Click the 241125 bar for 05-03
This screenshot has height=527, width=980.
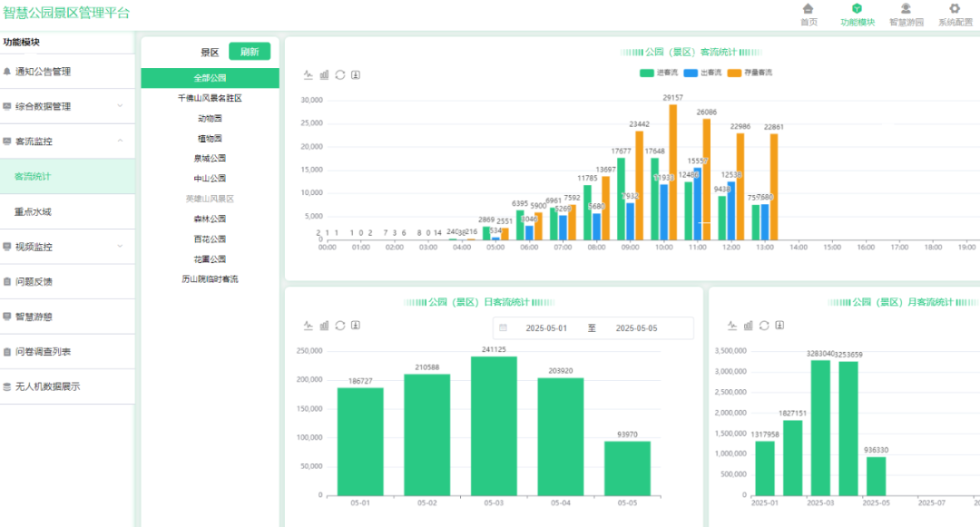[x=494, y=425]
